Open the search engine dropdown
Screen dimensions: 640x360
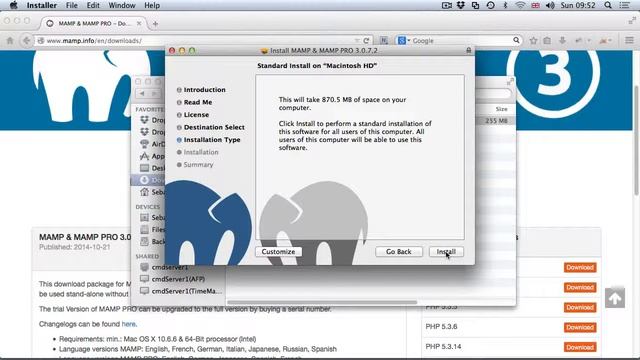(x=404, y=40)
